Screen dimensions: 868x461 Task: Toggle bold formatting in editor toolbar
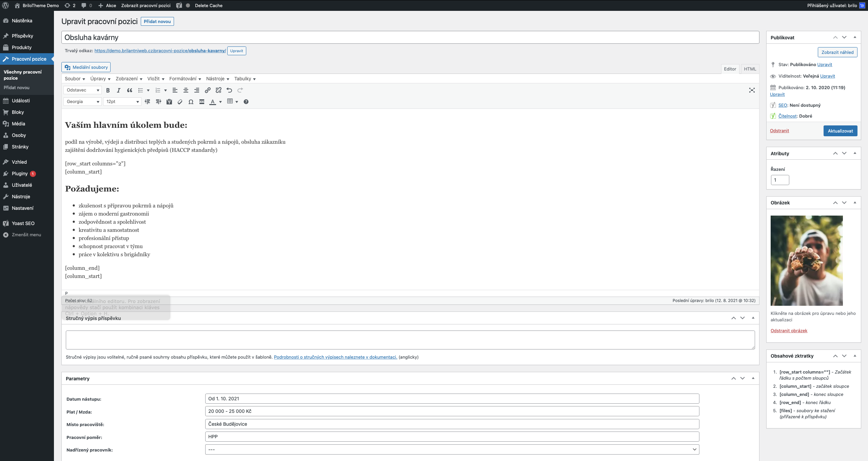(108, 90)
